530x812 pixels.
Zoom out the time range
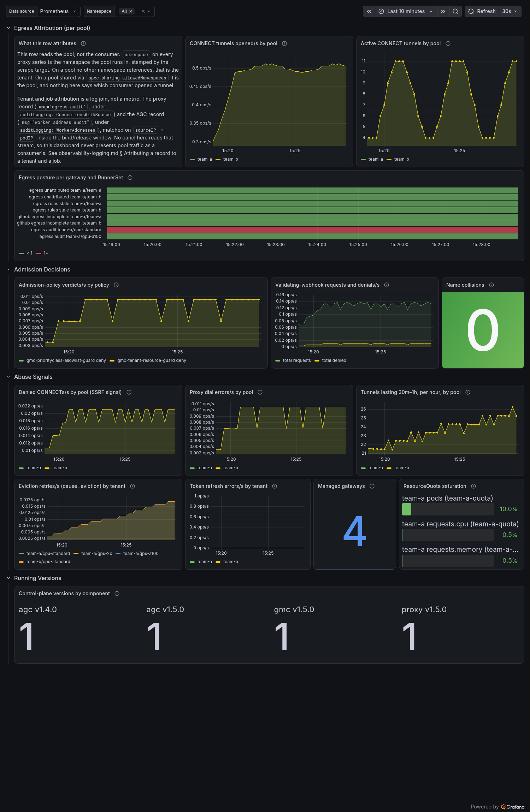click(x=455, y=11)
